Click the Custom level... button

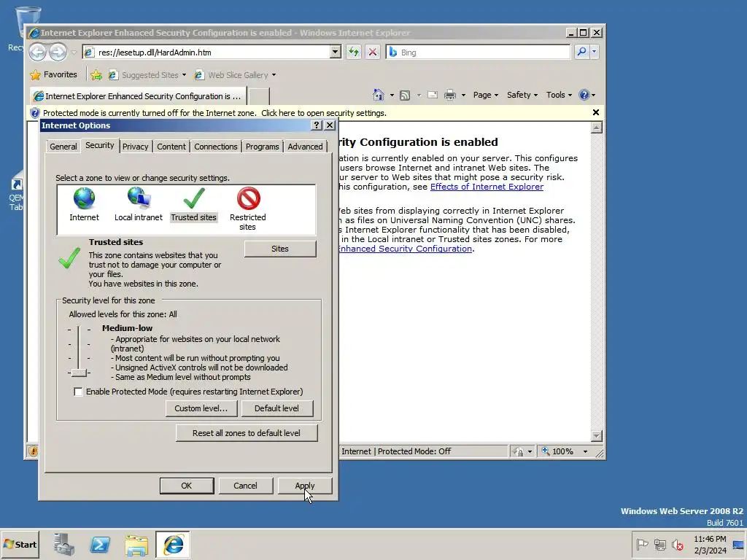pyautogui.click(x=201, y=408)
